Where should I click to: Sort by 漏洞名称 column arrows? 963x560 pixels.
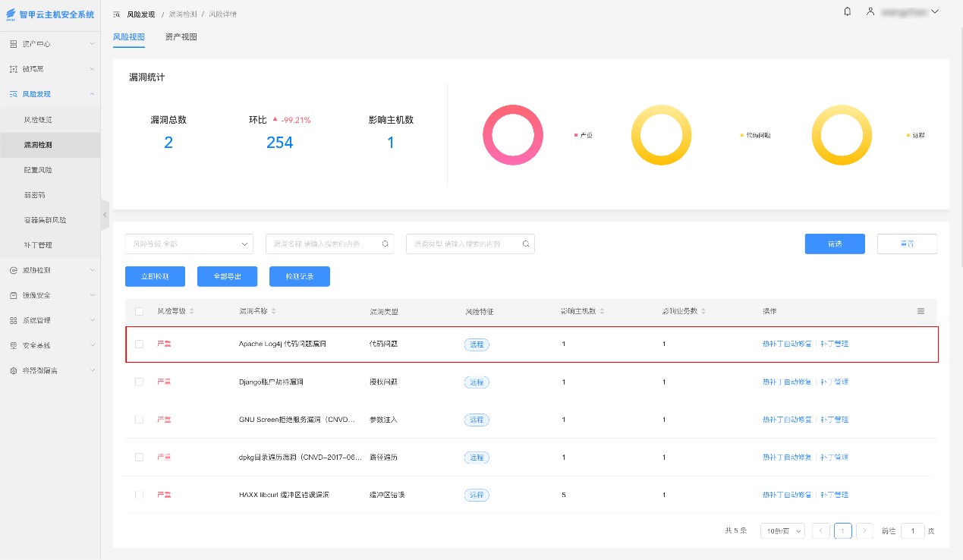(x=273, y=311)
